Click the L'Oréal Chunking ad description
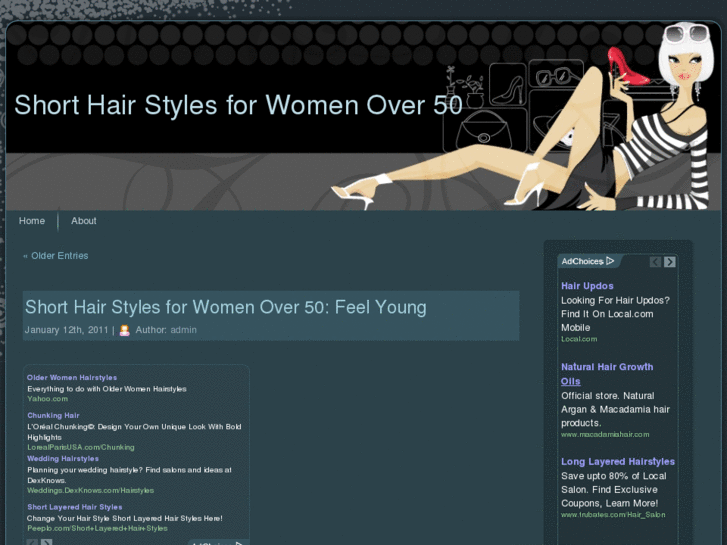The height and width of the screenshot is (545, 727). (x=134, y=432)
